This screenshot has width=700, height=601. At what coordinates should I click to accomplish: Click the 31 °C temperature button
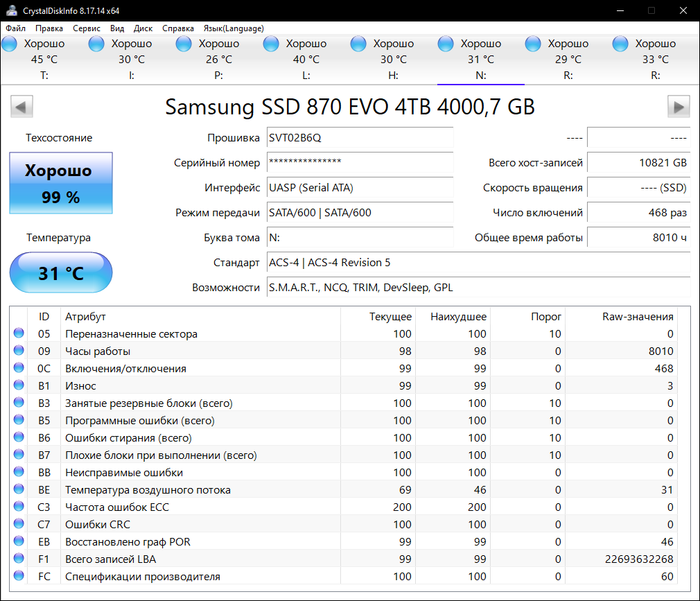pos(61,273)
